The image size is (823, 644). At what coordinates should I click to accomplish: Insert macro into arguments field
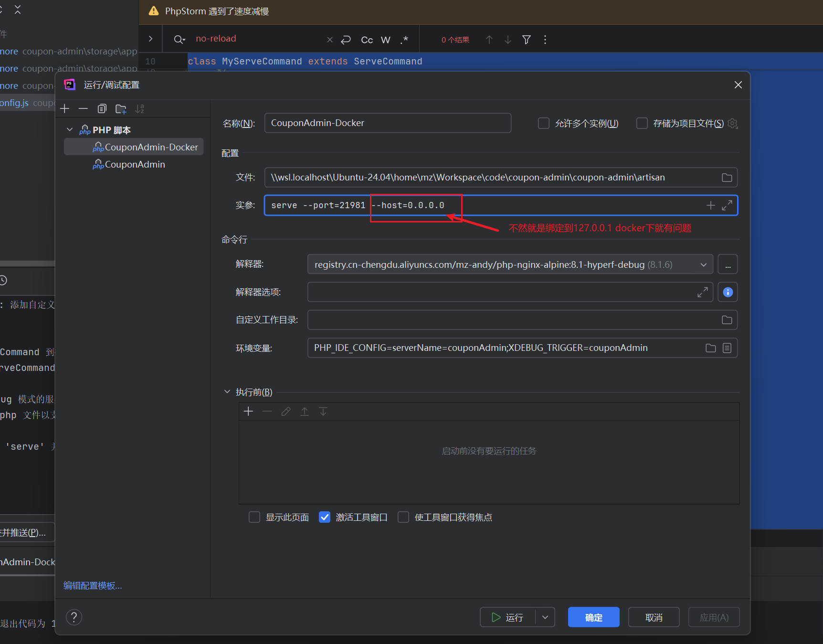click(710, 205)
